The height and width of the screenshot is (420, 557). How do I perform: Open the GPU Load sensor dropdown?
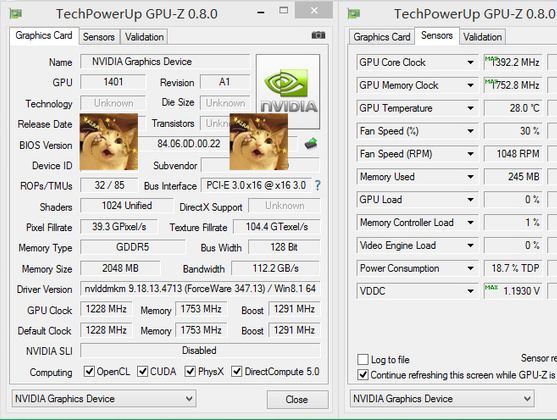coord(470,200)
